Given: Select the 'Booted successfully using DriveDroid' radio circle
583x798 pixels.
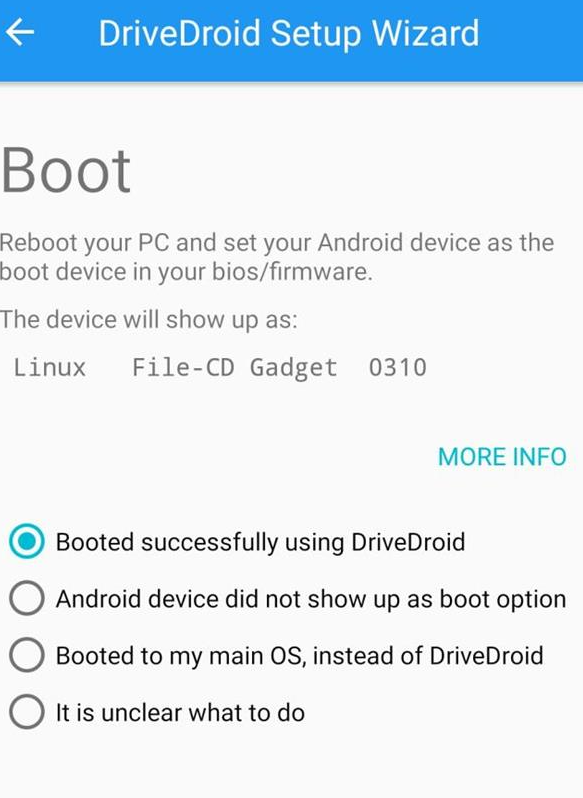Looking at the screenshot, I should (x=26, y=541).
